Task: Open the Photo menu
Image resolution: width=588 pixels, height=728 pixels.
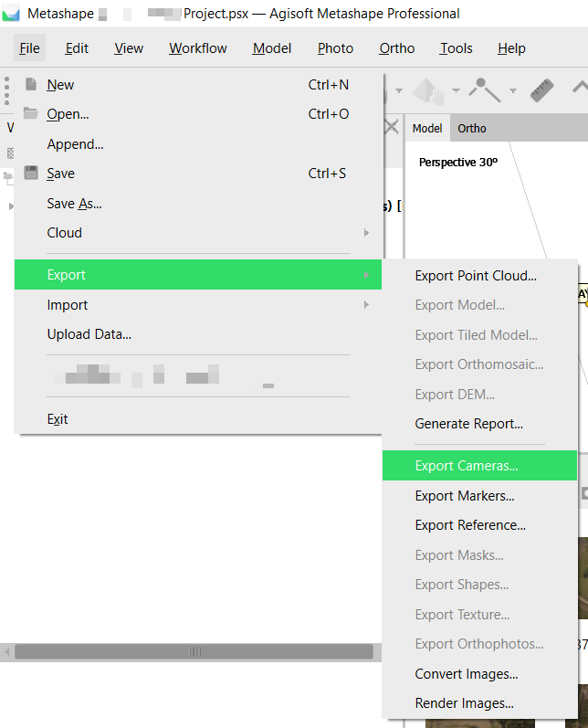Action: pyautogui.click(x=335, y=47)
